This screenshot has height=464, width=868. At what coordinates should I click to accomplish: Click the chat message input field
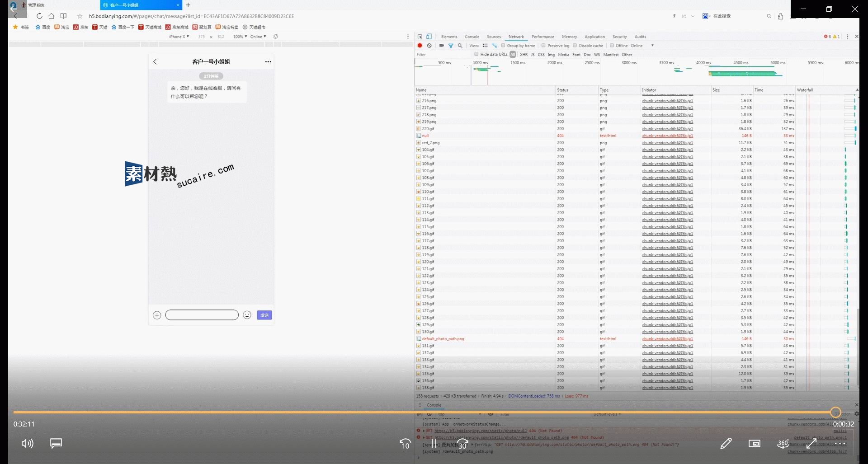click(202, 315)
